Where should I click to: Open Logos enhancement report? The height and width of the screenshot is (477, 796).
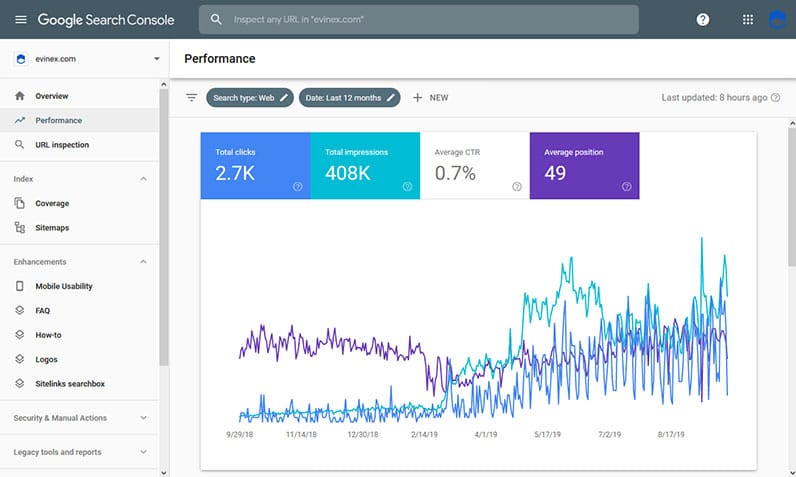79,359
